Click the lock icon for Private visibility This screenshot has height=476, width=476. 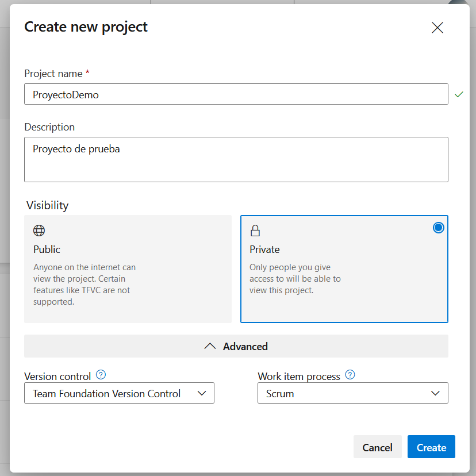pyautogui.click(x=255, y=231)
